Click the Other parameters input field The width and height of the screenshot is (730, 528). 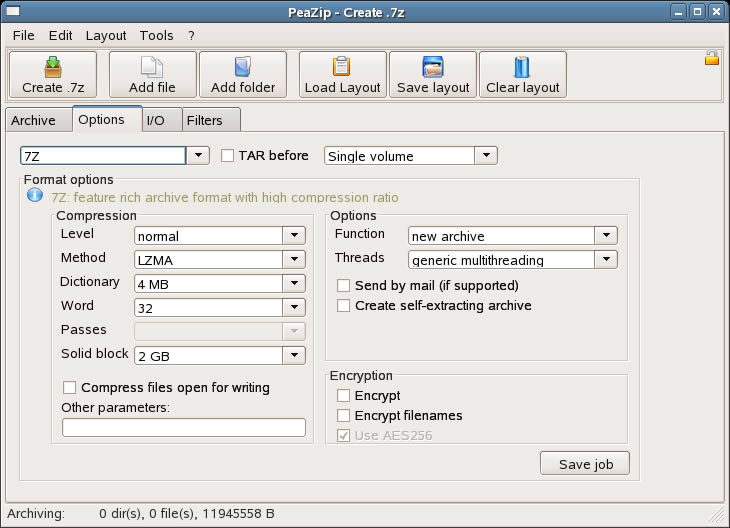point(184,427)
